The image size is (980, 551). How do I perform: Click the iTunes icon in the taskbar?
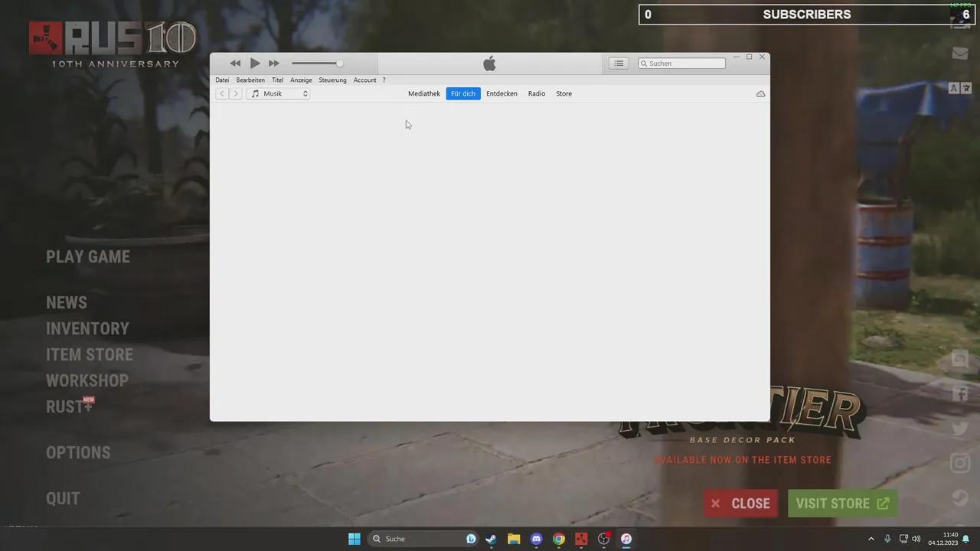pos(626,539)
